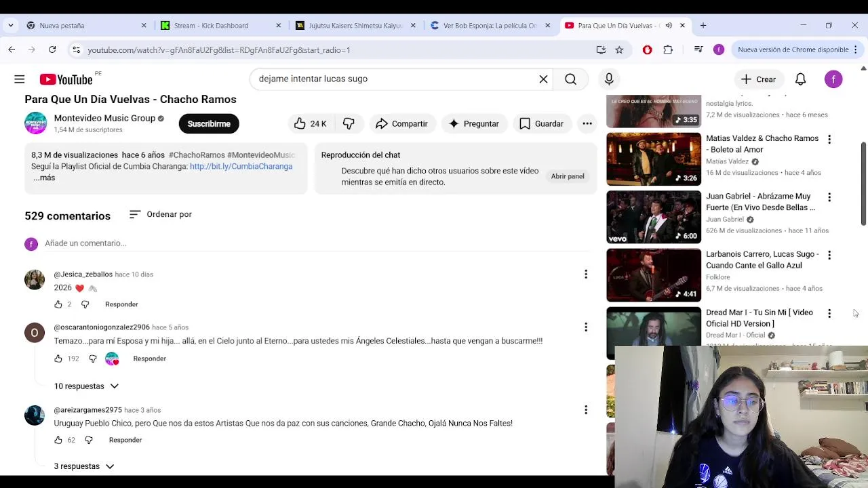The height and width of the screenshot is (488, 868).
Task: Click the Preguntar button
Action: click(473, 123)
